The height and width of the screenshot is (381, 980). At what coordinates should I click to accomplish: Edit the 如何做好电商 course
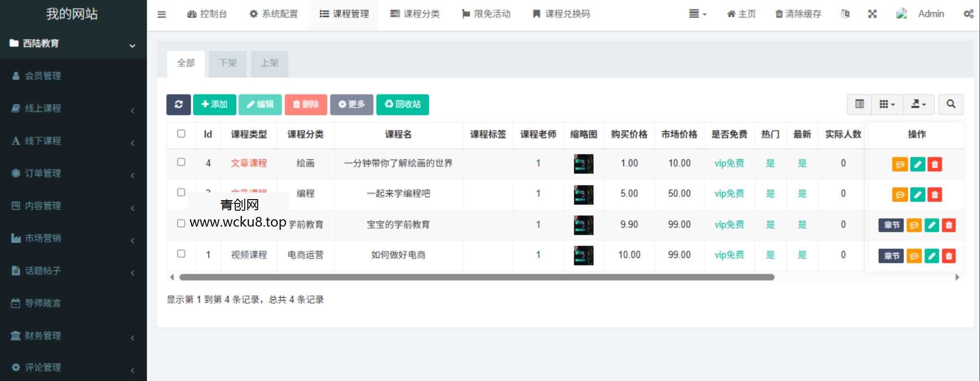pyautogui.click(x=931, y=256)
